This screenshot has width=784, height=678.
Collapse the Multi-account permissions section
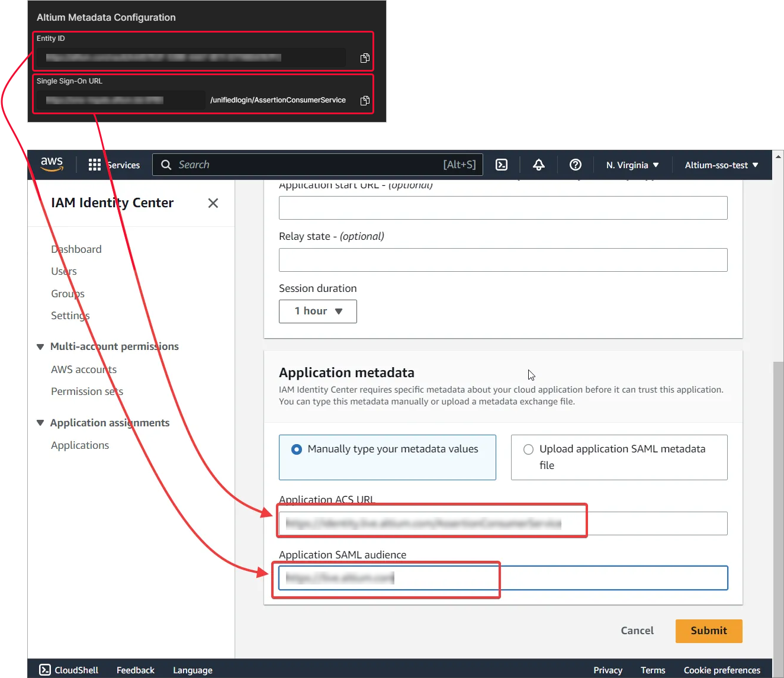40,347
